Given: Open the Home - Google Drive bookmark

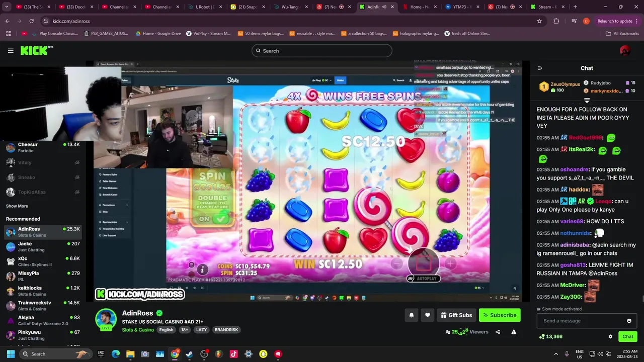Looking at the screenshot, I should [x=158, y=34].
